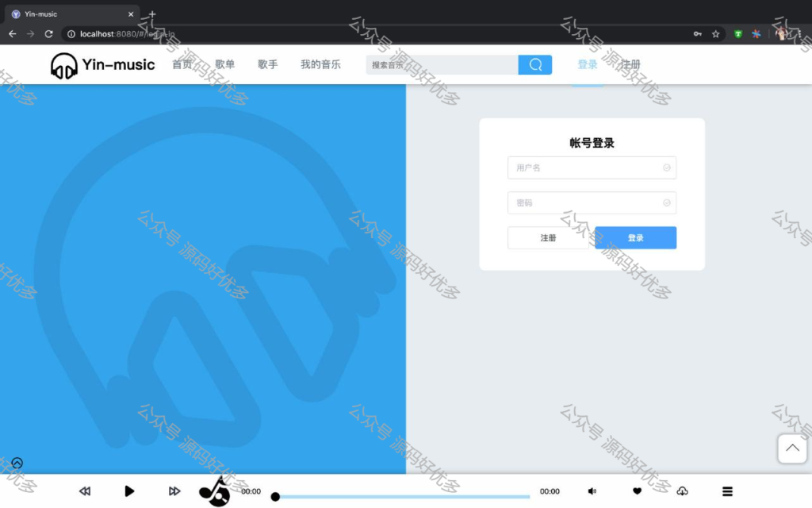Click the colorful pinwheel extension icon
The height and width of the screenshot is (508, 812).
(x=756, y=33)
